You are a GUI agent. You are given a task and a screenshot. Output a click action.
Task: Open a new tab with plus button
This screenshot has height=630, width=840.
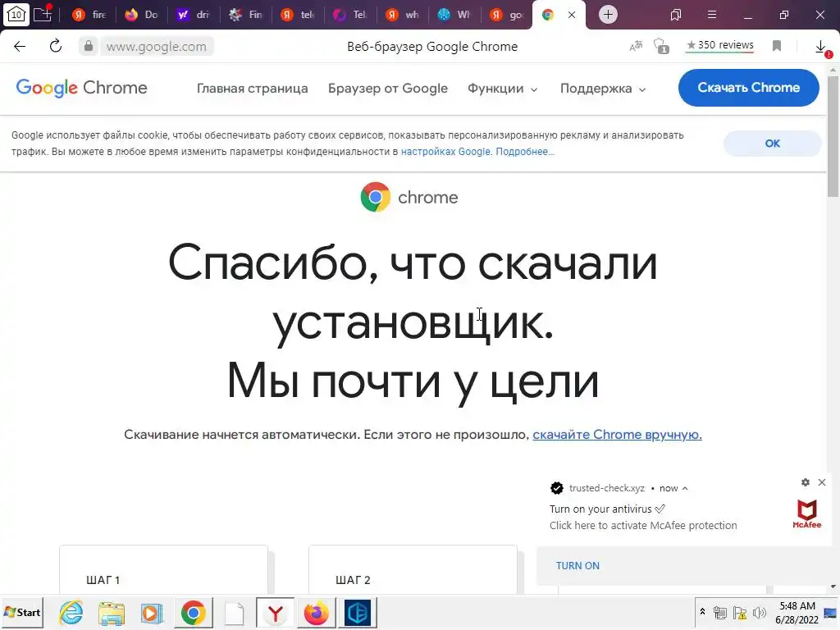608,15
